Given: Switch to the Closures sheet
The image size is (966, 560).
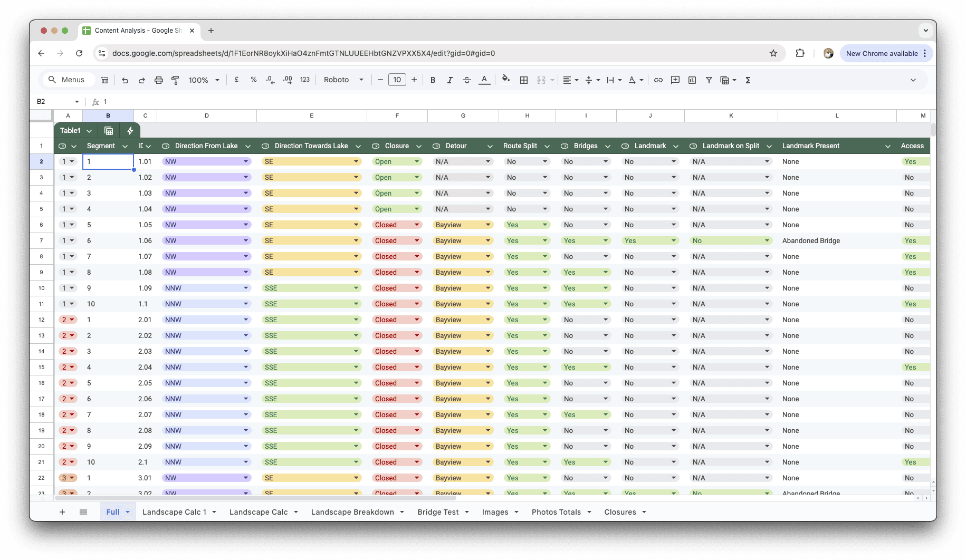Looking at the screenshot, I should 620,512.
